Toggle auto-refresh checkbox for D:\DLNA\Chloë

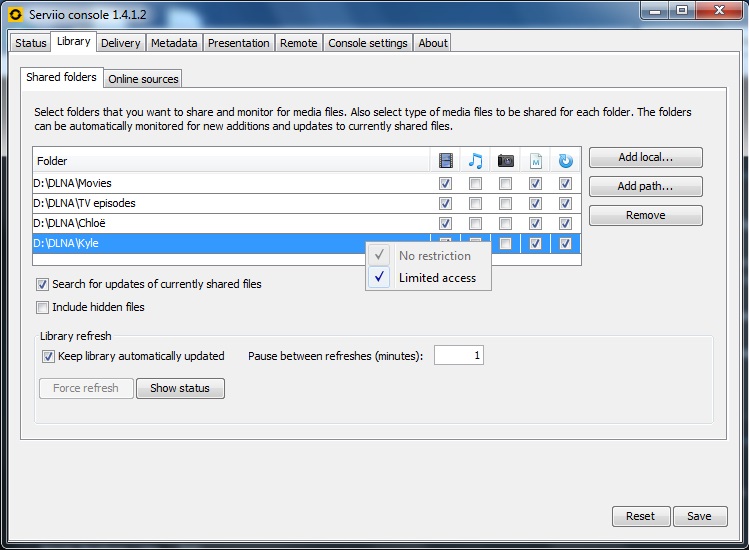(566, 224)
